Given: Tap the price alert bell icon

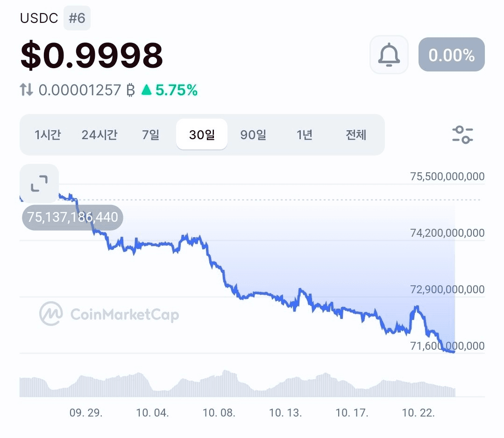Looking at the screenshot, I should (x=389, y=55).
